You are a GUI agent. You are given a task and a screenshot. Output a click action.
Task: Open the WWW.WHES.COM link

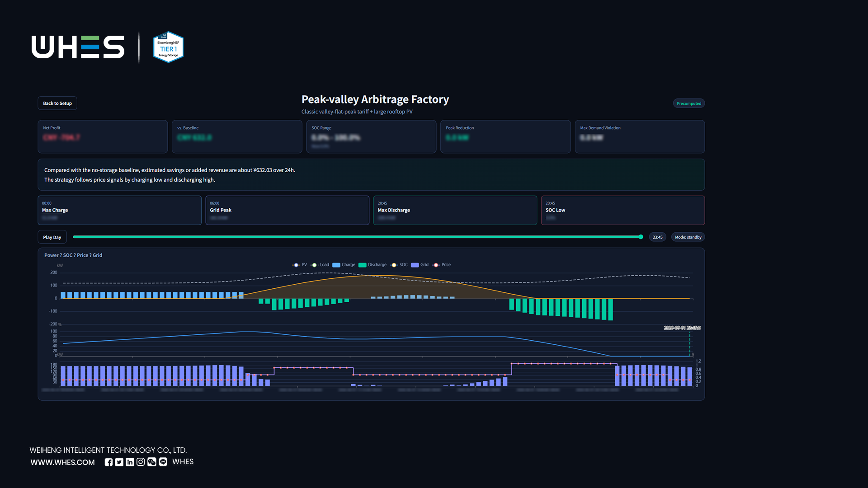(x=62, y=462)
